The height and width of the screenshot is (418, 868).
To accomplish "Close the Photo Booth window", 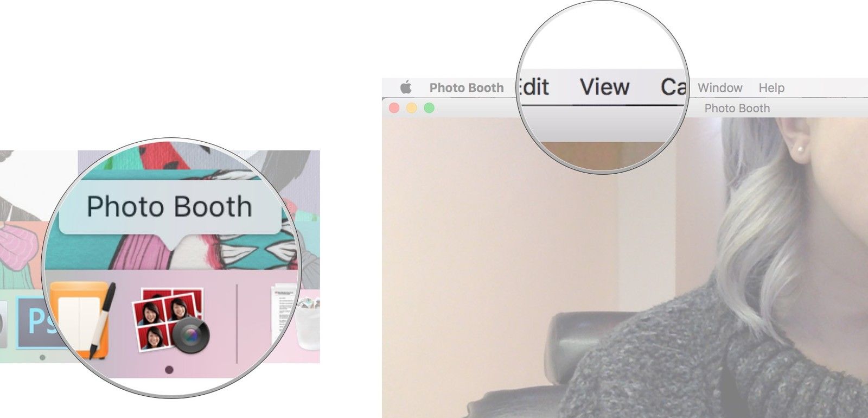I will click(x=394, y=108).
